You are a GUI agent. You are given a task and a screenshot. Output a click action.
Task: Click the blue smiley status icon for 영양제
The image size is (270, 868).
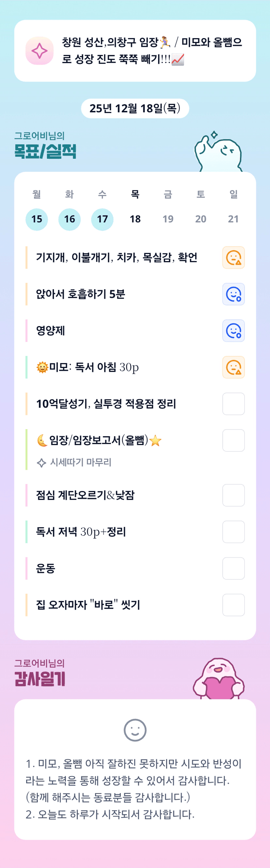[x=233, y=330]
